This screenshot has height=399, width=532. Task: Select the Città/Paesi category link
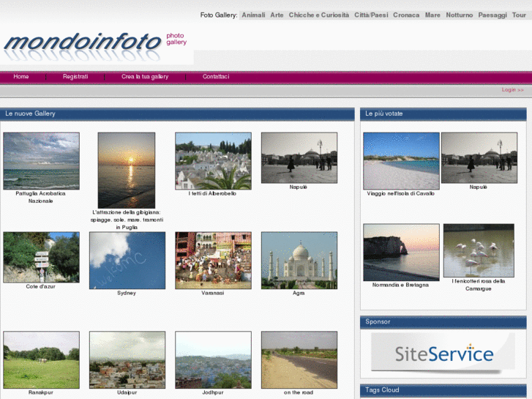point(371,15)
